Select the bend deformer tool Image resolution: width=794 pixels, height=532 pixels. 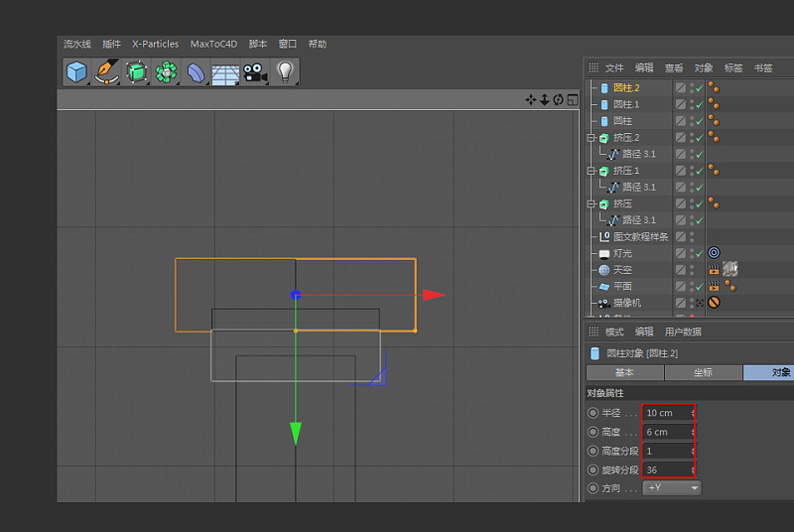point(196,71)
